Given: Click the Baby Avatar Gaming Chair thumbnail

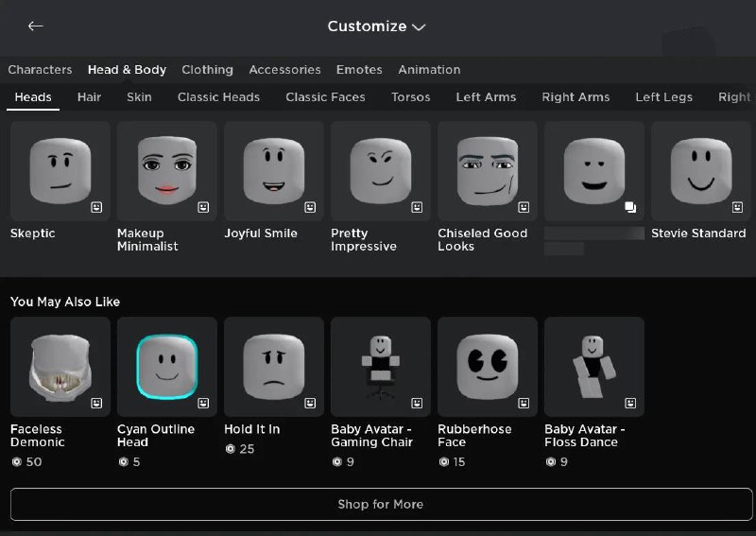Looking at the screenshot, I should [380, 367].
